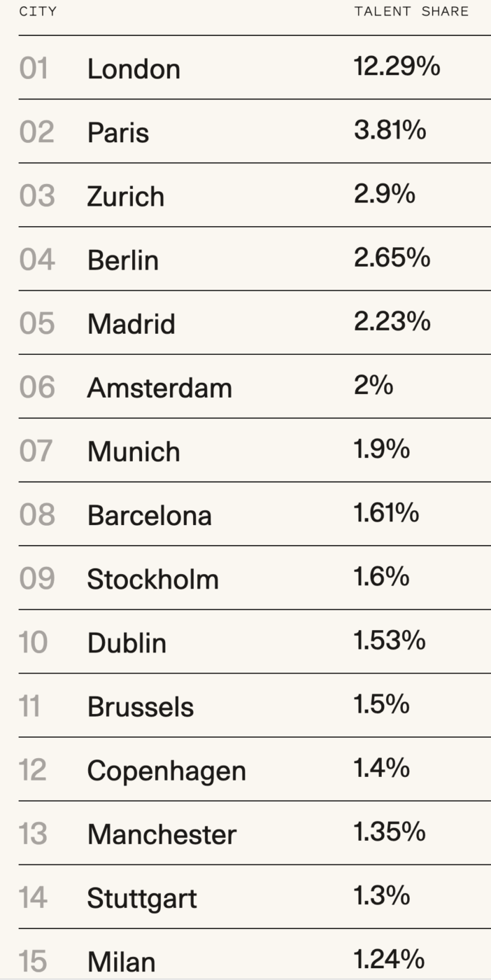Click the CITY column header
Screen dimensions: 491x980
[x=38, y=12]
